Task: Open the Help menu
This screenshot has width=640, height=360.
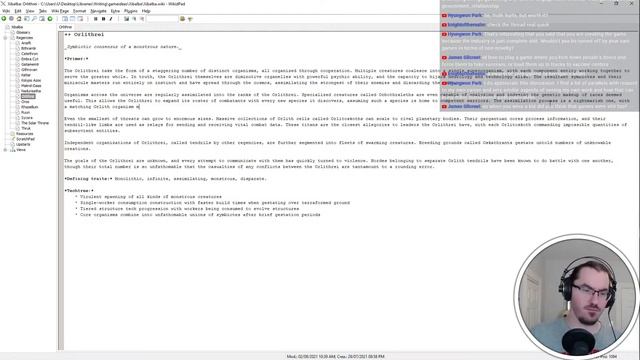Action: click(146, 11)
